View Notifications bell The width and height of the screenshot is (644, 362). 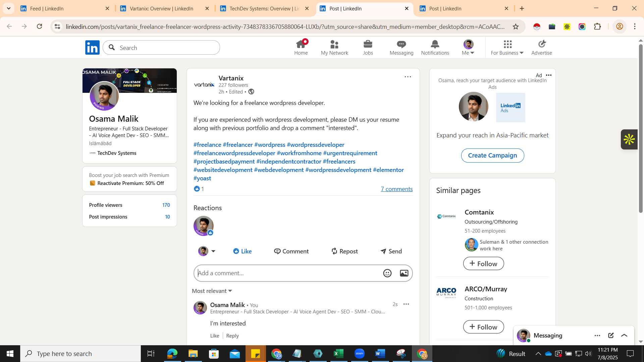pos(435,48)
